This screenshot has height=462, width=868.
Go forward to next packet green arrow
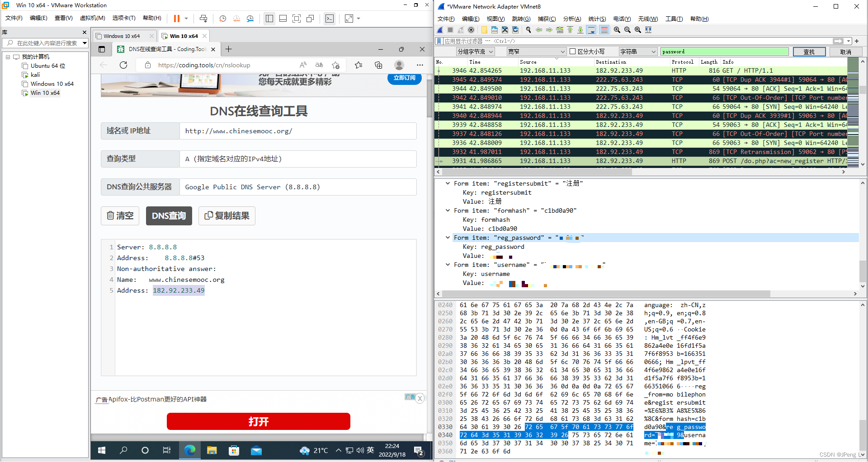click(549, 30)
